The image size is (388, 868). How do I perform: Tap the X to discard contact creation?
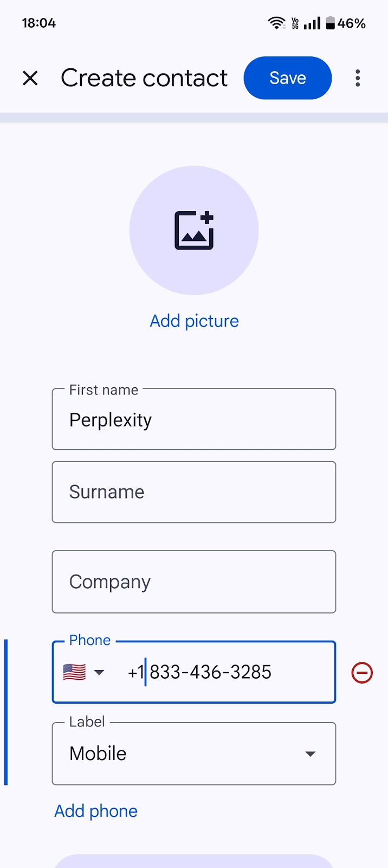(30, 78)
